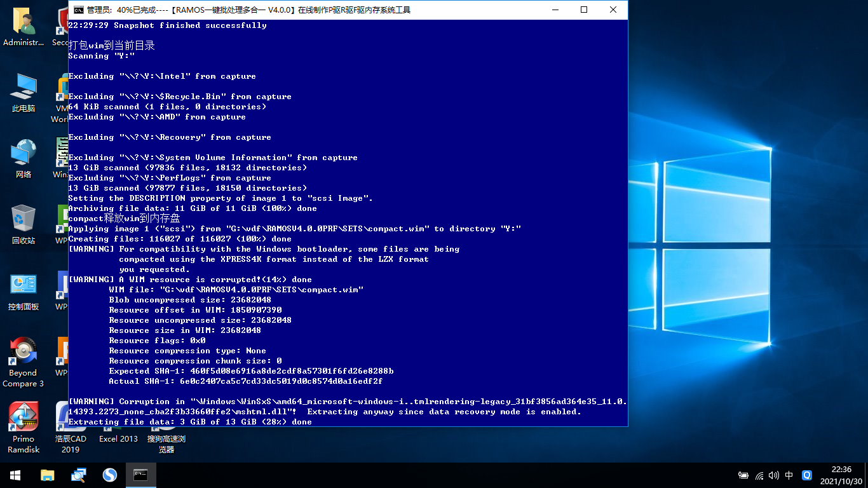Toggle the 中 input method indicator

pos(789,475)
